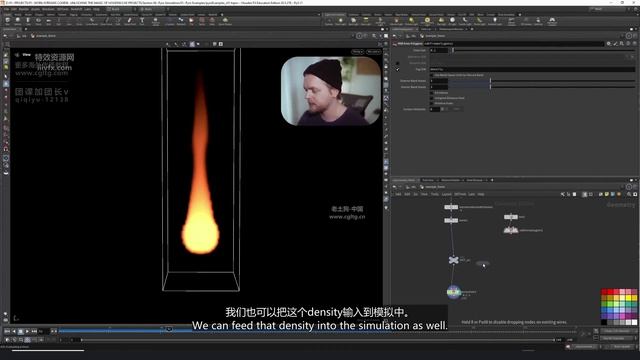The width and height of the screenshot is (640, 360).
Task: Add an Environment Light from the shelf
Action: 427,21
